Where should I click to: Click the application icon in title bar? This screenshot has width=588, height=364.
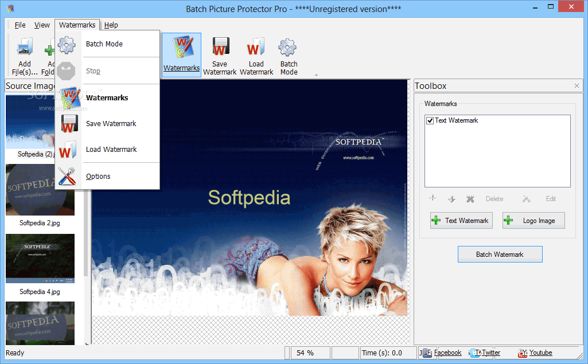tap(11, 8)
